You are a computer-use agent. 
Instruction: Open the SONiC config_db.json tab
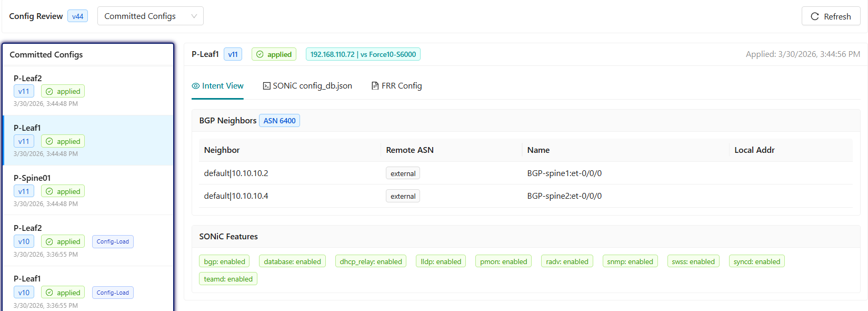pyautogui.click(x=307, y=86)
